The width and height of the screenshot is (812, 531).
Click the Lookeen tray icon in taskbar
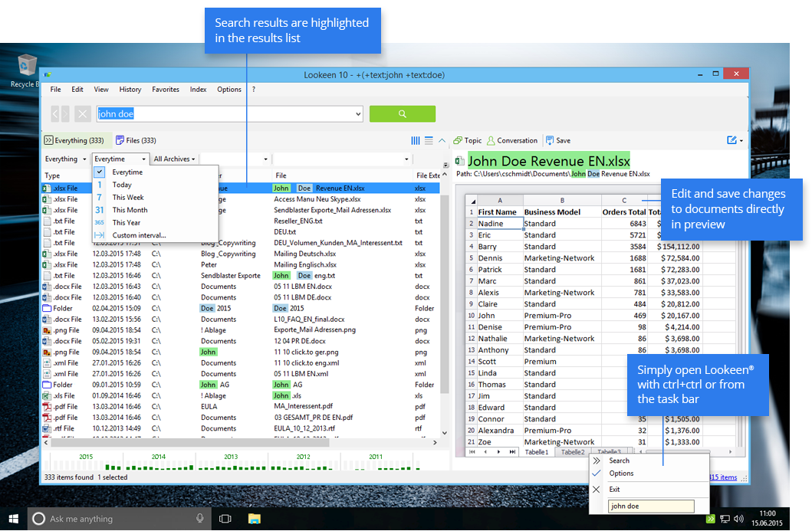point(711,519)
